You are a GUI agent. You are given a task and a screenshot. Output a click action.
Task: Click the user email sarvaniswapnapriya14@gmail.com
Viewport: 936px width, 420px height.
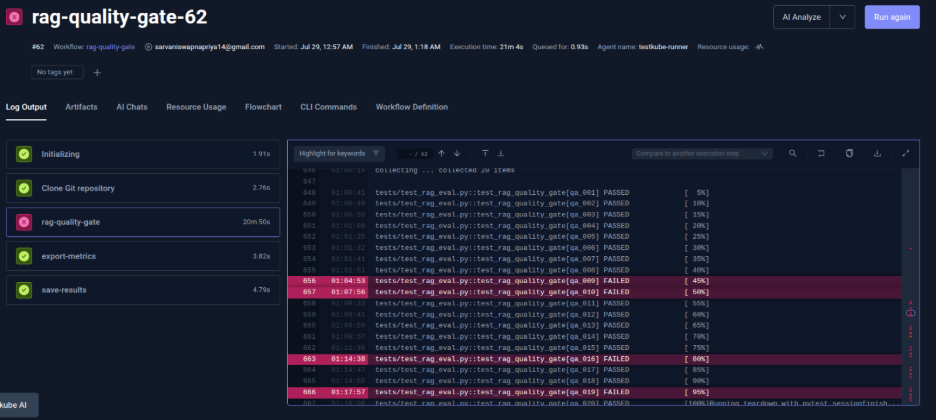pos(209,47)
